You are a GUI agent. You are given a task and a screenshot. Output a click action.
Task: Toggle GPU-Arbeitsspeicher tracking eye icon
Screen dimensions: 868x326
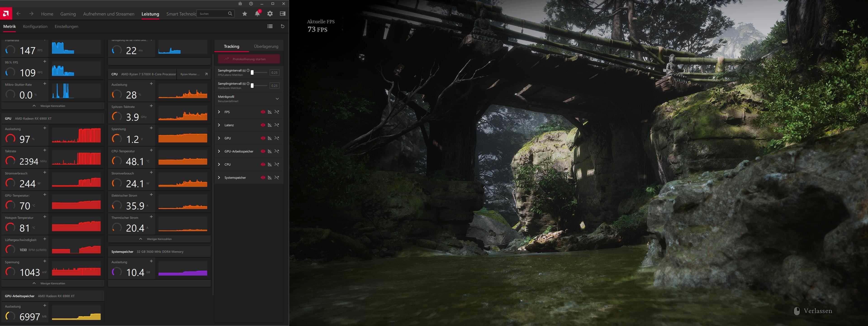263,151
